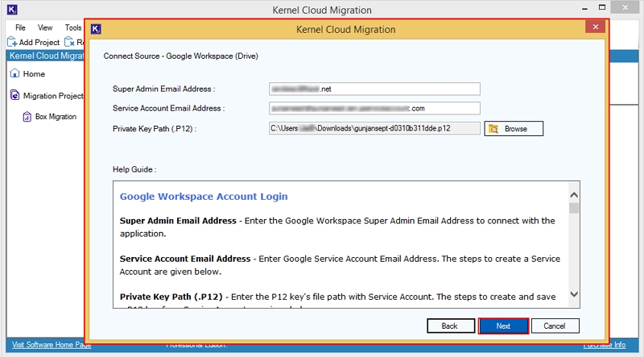The image size is (644, 357).
Task: Click the folder icon on the Browse button
Action: (x=493, y=129)
